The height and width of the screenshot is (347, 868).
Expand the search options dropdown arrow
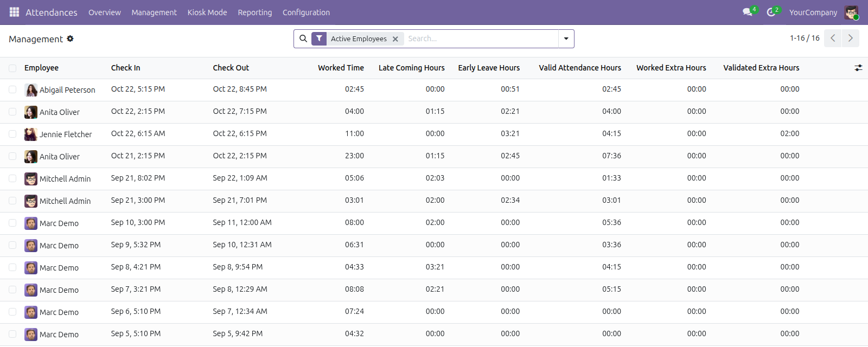566,38
